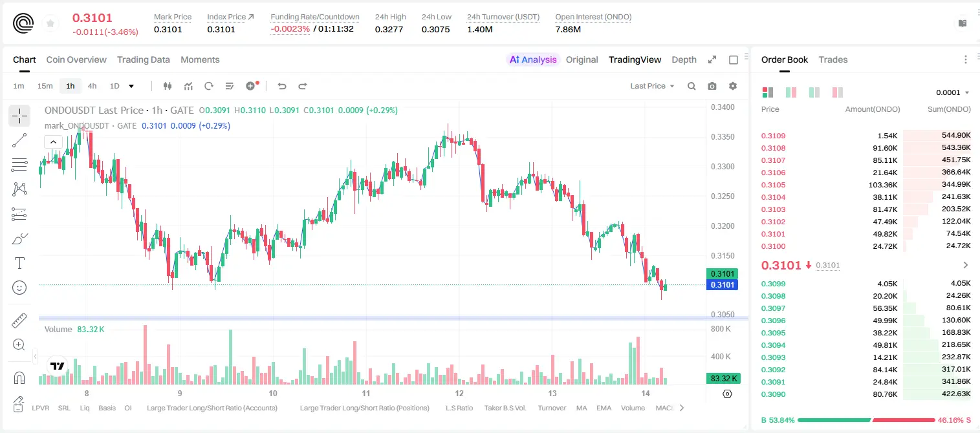Select the 4h timeframe button
This screenshot has height=433, width=980.
93,86
